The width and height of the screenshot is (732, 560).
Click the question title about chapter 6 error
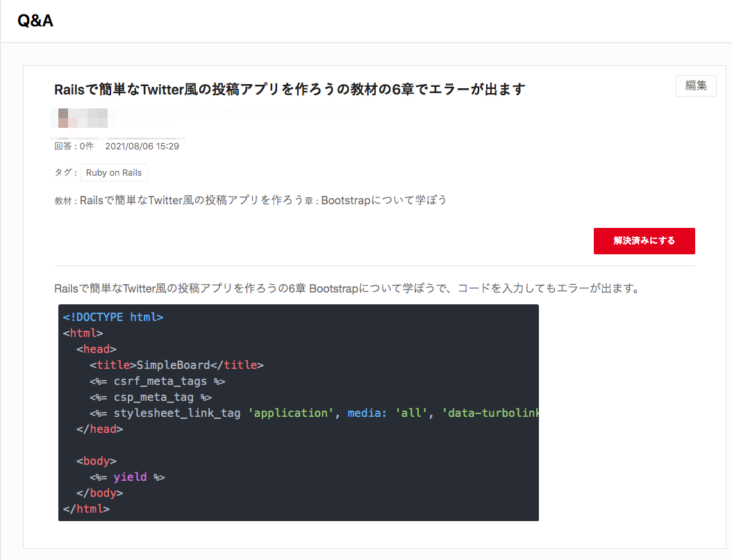[290, 89]
